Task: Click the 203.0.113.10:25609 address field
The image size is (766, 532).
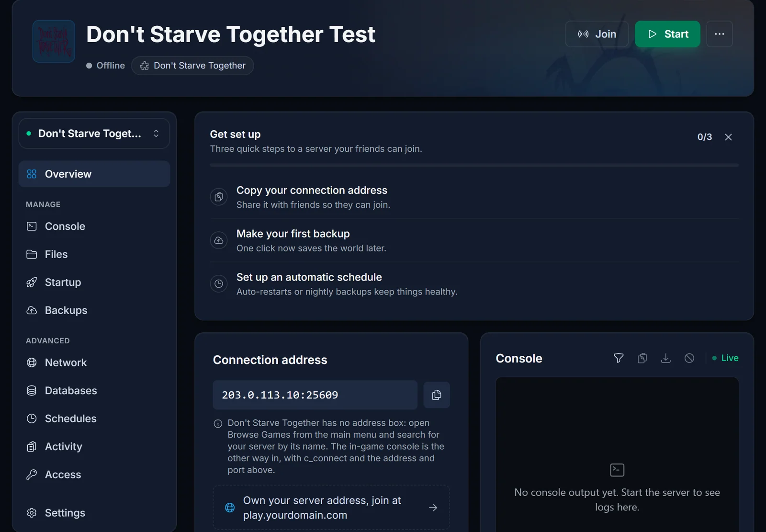Action: [315, 395]
